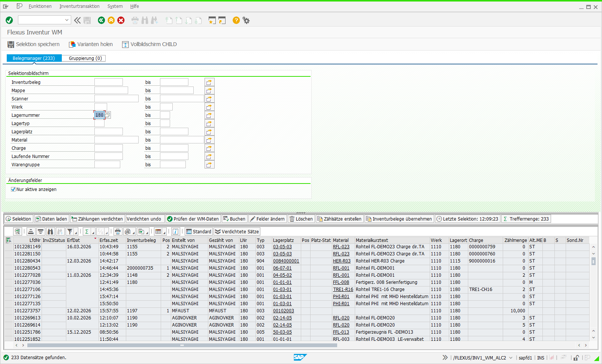Click the ALV Details magnifier icon

tap(17, 231)
